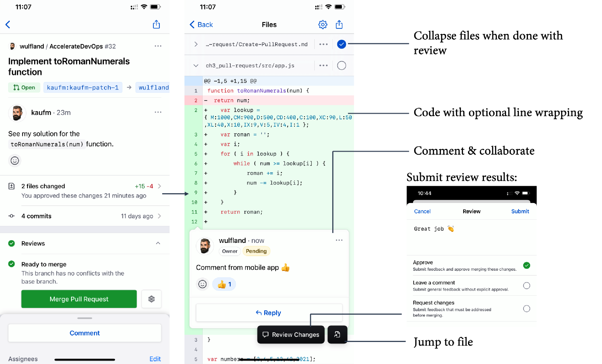
Task: Tap the file diff icon beside 2 files changed
Action: 11,186
